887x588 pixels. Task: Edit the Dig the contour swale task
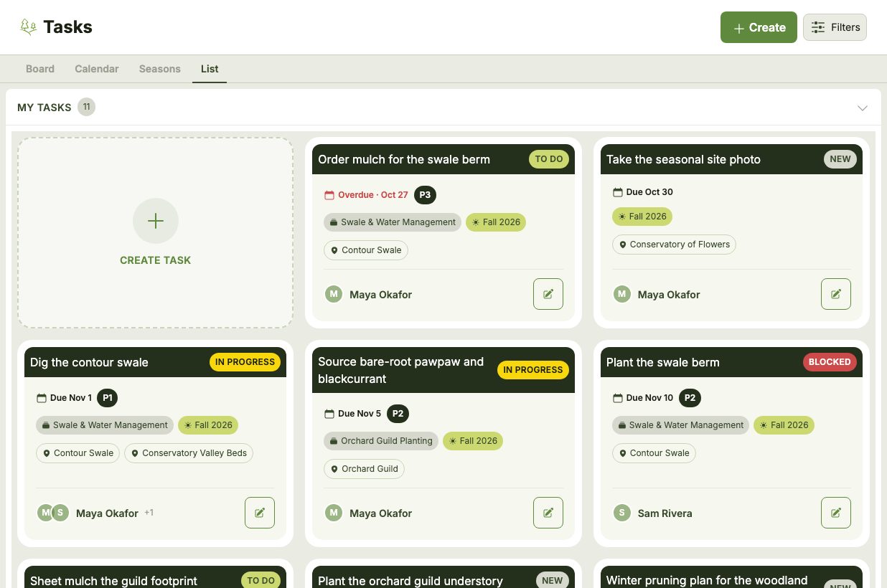pyautogui.click(x=260, y=513)
